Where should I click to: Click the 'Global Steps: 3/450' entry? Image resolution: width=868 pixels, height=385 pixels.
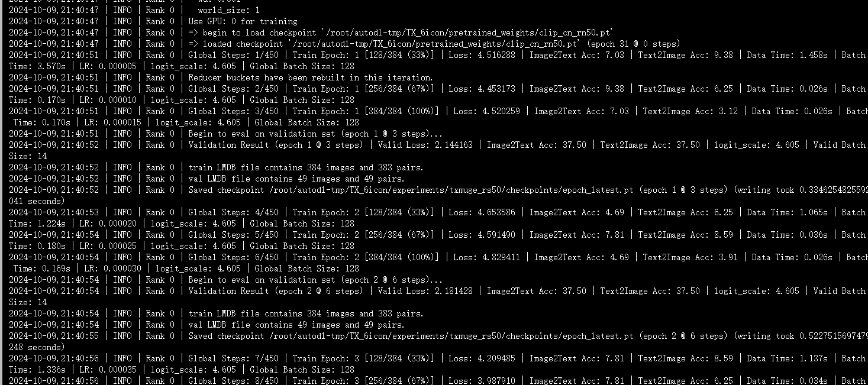(233, 111)
